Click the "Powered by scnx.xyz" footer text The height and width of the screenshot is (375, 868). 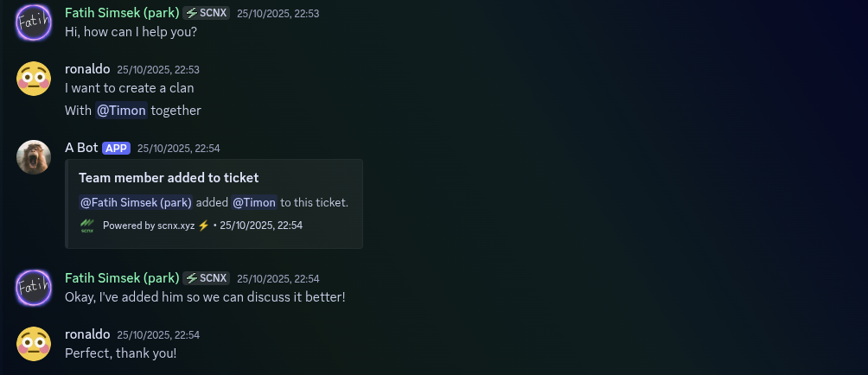[149, 226]
